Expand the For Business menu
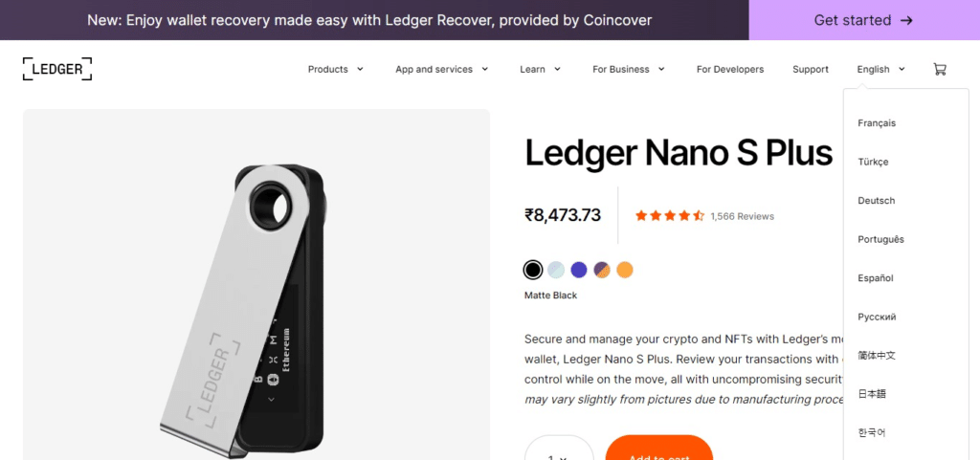The height and width of the screenshot is (460, 980). pos(628,69)
